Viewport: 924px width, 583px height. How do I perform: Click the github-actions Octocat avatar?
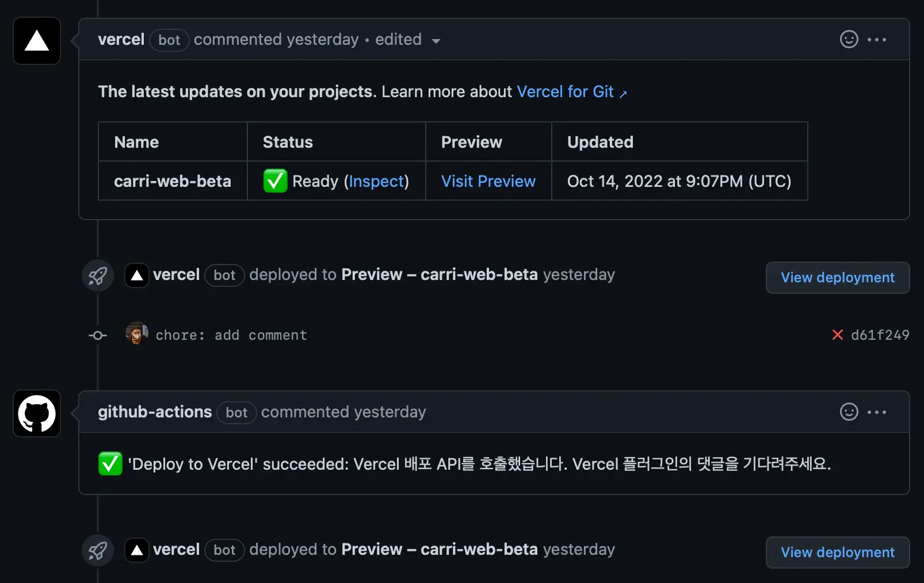tap(37, 413)
